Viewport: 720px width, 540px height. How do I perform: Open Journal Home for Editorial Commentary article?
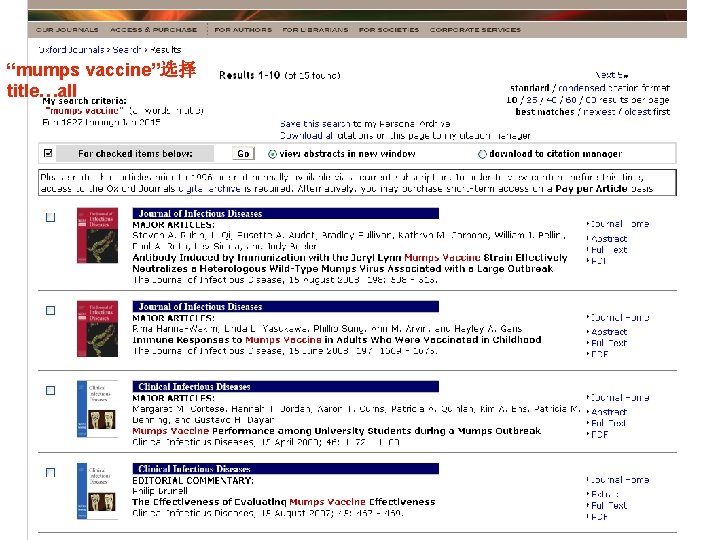tap(619, 480)
